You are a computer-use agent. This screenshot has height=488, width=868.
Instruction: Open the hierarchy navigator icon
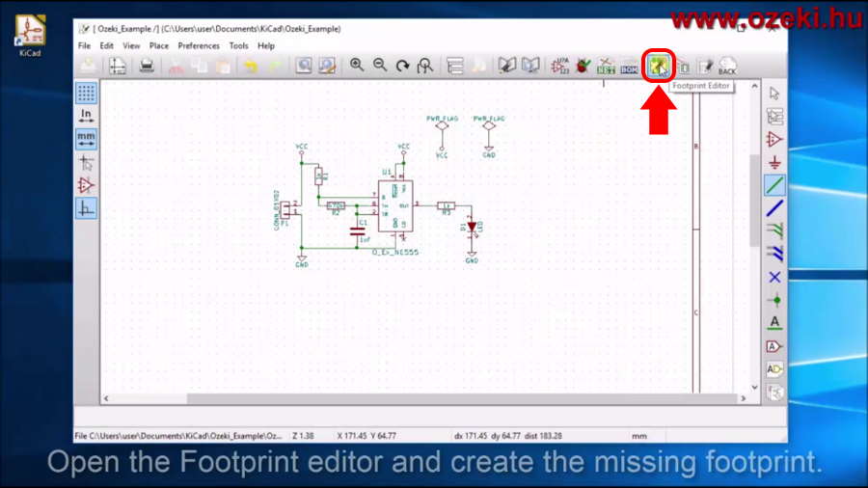click(x=455, y=66)
